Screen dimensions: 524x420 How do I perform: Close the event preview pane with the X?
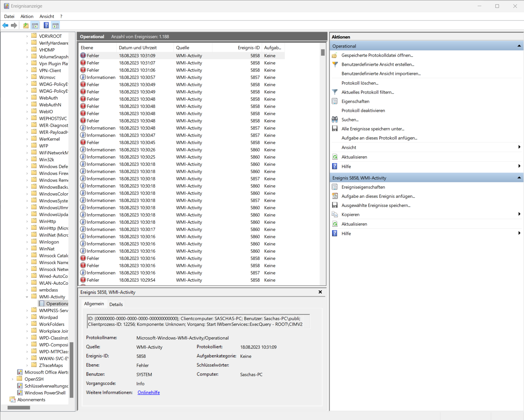click(x=320, y=292)
